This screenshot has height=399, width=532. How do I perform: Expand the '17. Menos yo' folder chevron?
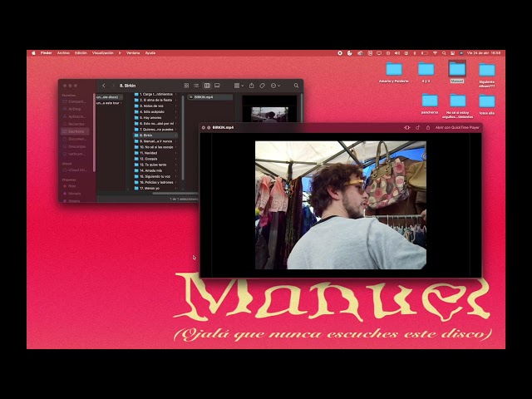(175, 188)
